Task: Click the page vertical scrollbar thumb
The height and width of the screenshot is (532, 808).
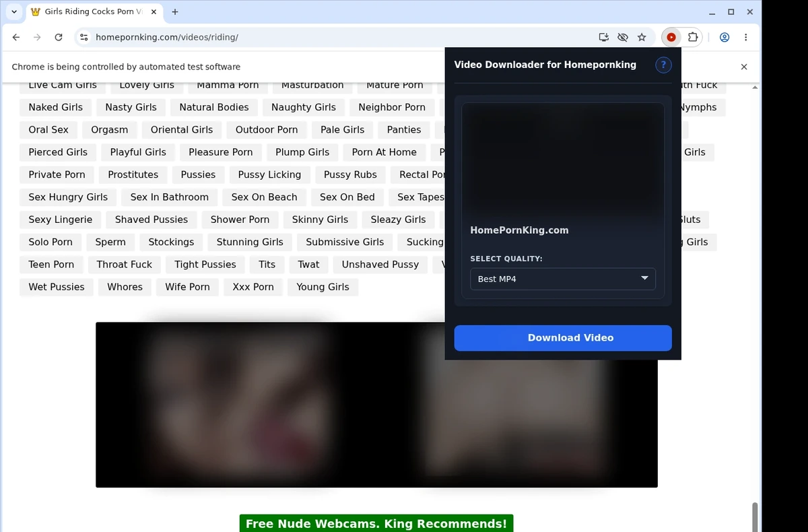Action: [755, 517]
